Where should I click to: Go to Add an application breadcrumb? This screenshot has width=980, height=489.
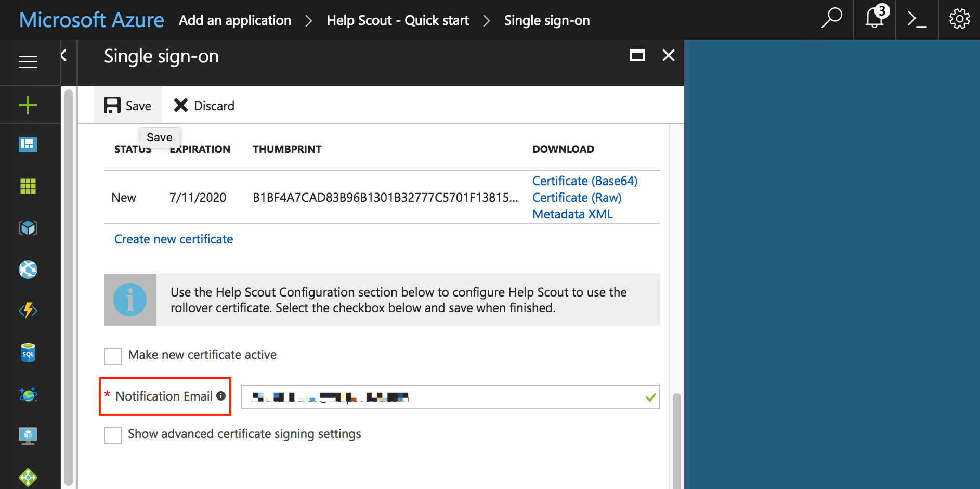[235, 20]
